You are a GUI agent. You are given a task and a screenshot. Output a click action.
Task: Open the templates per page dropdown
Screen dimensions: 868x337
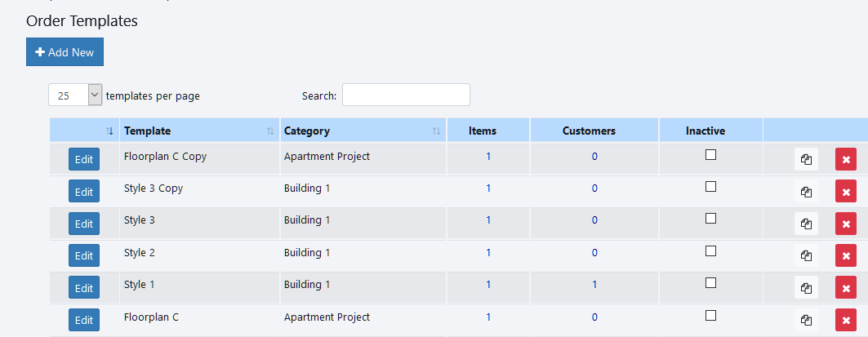pos(75,95)
